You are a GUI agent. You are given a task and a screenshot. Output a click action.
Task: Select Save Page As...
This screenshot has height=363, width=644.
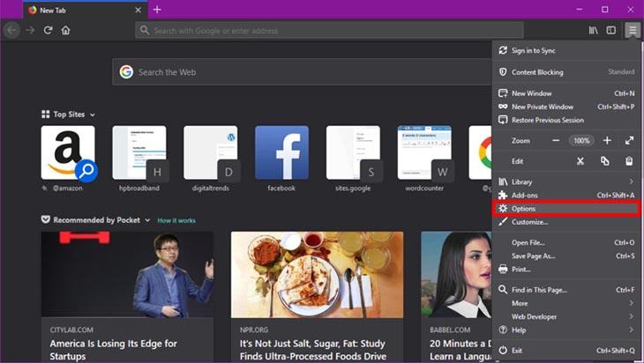coord(566,256)
